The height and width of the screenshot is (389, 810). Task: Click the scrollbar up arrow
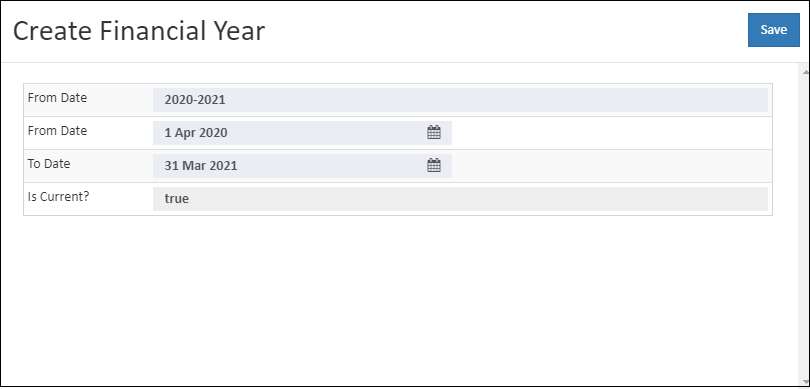tap(805, 72)
